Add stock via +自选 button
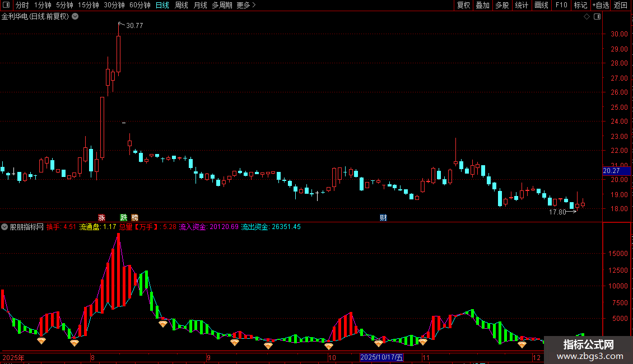 [x=601, y=5]
